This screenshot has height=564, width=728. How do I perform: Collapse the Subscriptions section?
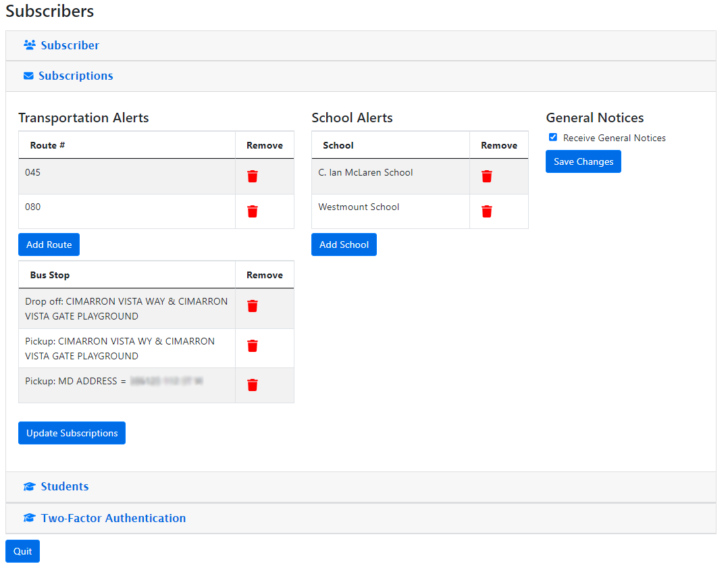click(76, 76)
